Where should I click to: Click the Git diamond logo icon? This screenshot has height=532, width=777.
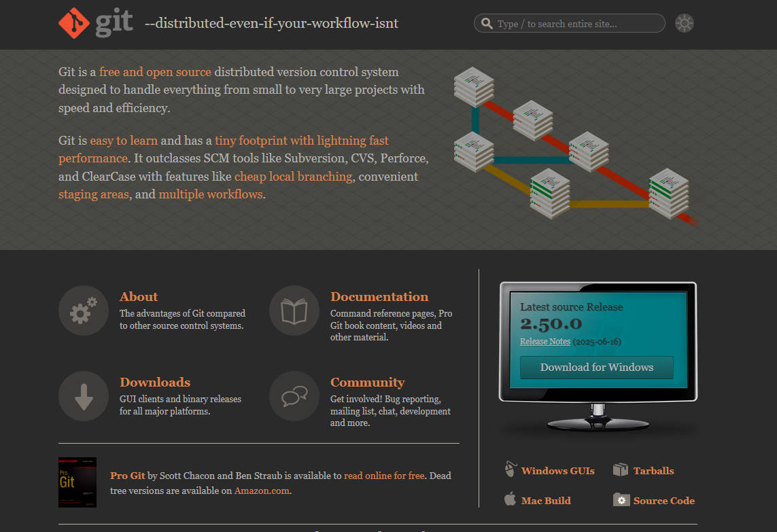[74, 23]
